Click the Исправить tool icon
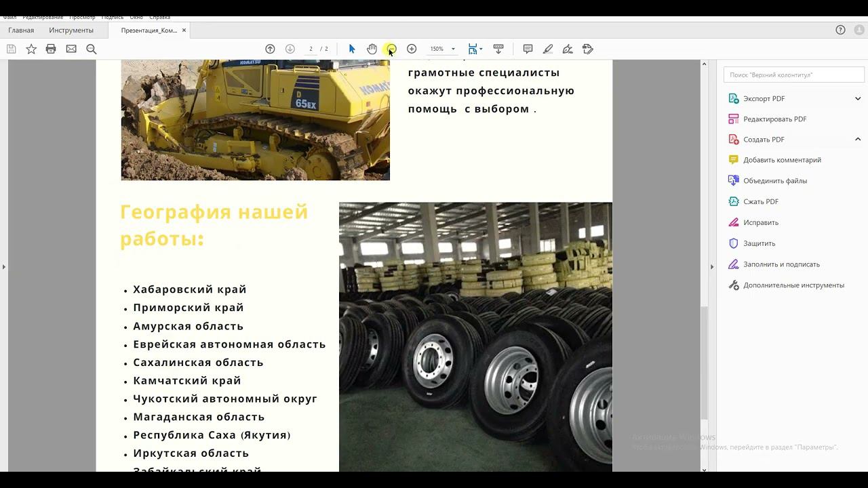 (x=733, y=222)
